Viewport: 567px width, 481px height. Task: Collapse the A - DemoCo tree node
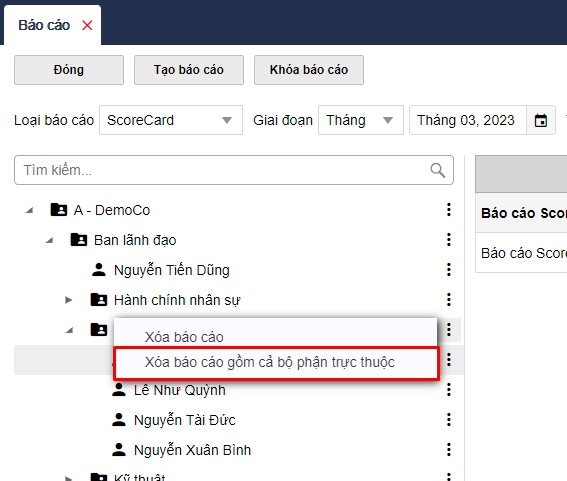[x=30, y=210]
